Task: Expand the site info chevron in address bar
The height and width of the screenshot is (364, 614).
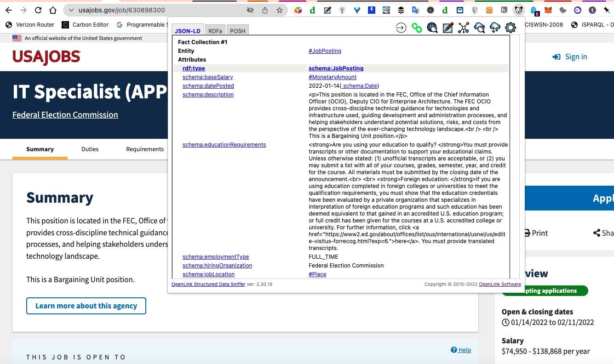Action: click(x=71, y=10)
